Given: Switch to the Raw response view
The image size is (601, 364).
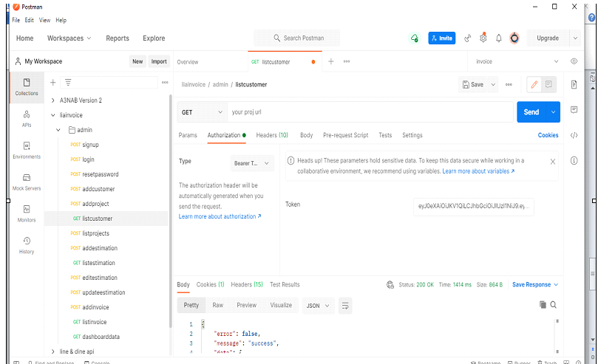Looking at the screenshot, I should point(218,305).
